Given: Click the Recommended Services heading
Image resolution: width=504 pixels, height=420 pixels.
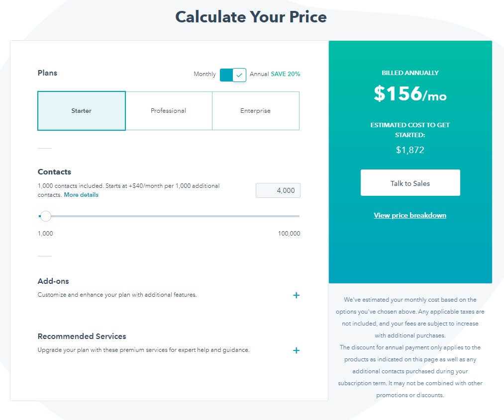Looking at the screenshot, I should coord(82,336).
